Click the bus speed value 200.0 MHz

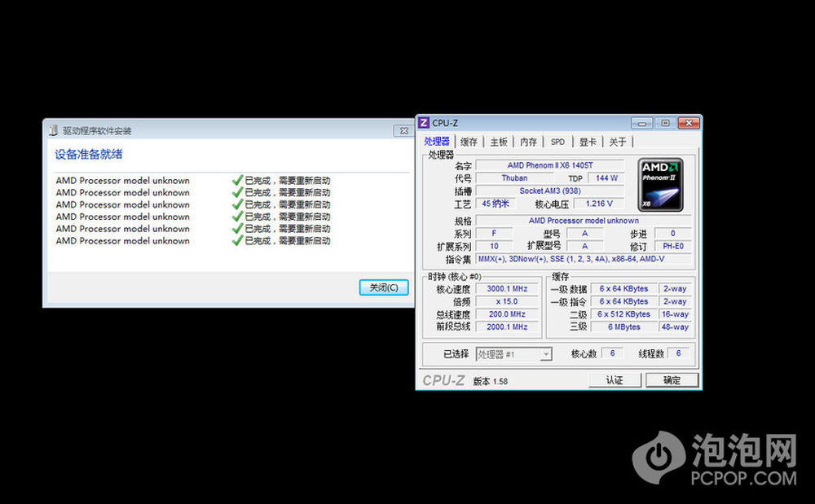[507, 314]
